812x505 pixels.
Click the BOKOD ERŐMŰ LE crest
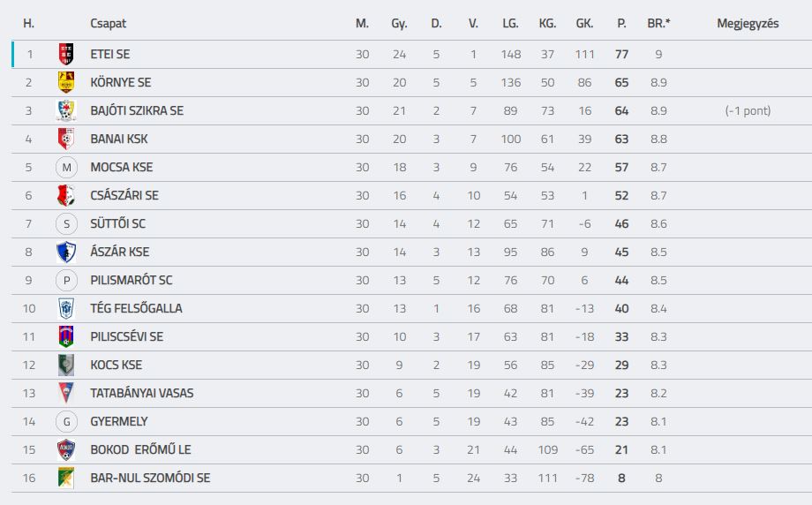(66, 449)
